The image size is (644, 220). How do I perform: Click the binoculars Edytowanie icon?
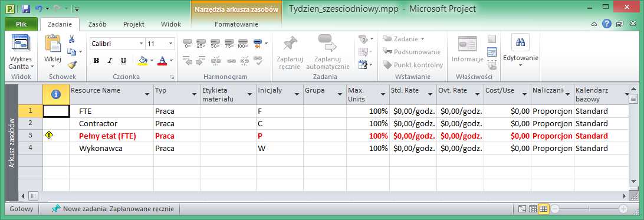point(520,42)
